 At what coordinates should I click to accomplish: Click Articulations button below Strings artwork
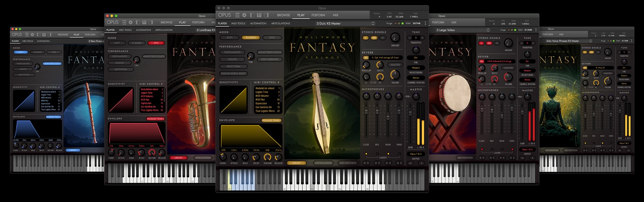point(323,163)
